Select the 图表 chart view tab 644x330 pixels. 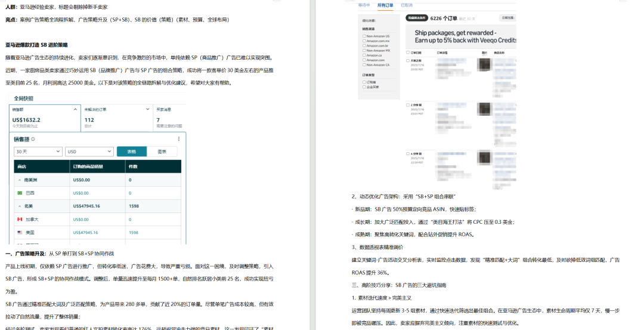point(162,152)
